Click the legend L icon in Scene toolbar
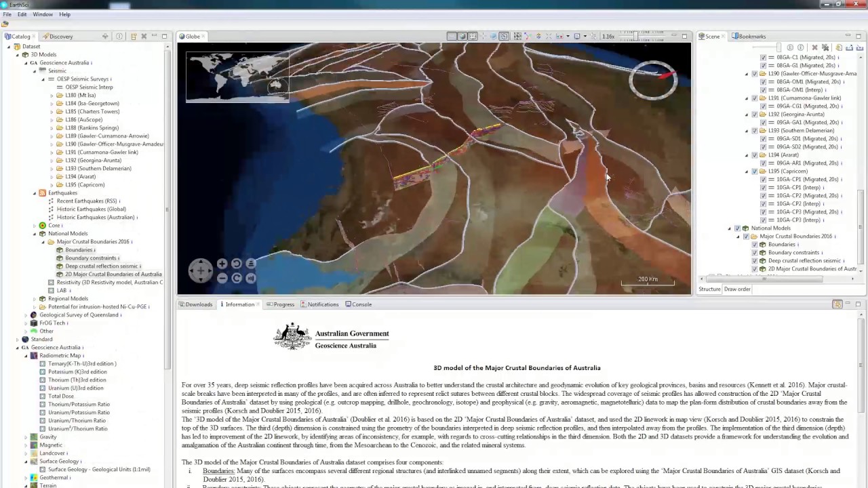 (789, 47)
